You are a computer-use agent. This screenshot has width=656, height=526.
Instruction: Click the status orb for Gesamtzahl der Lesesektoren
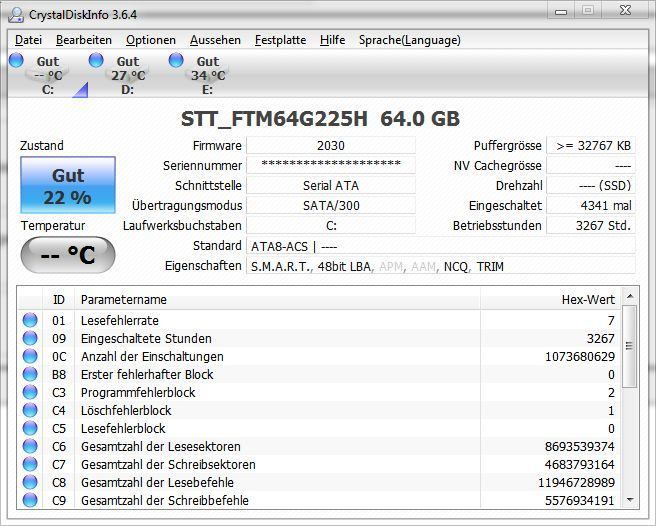coord(30,446)
